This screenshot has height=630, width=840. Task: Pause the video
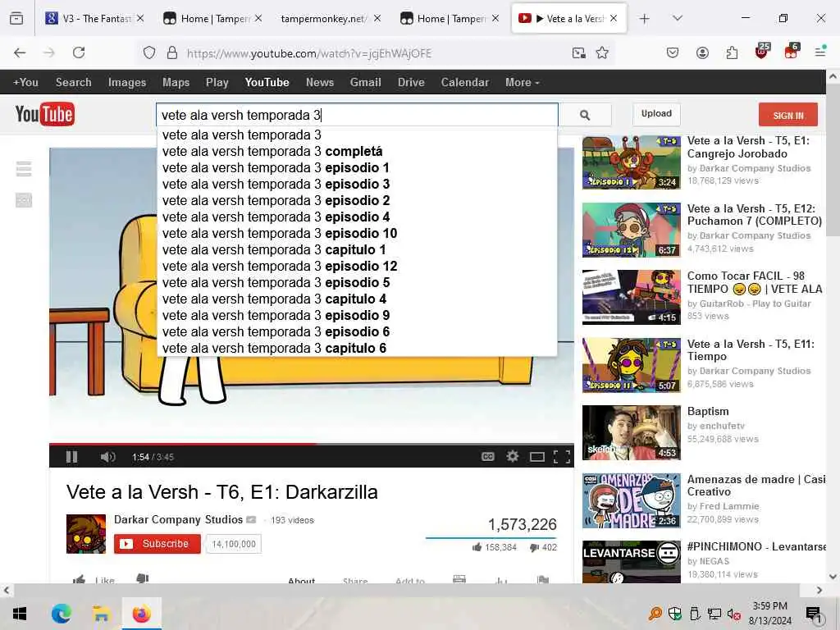pyautogui.click(x=71, y=457)
